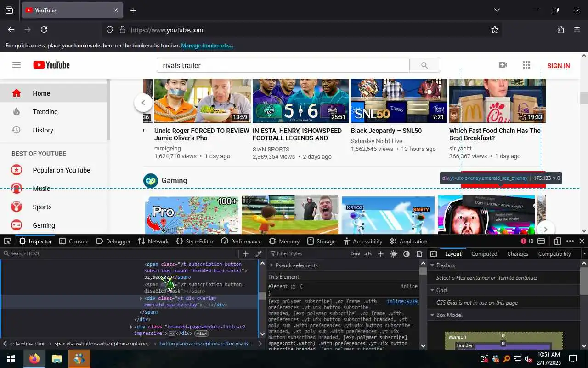Open Firefox extensions menu
Viewport: 588px width, 368px height.
coord(560,30)
